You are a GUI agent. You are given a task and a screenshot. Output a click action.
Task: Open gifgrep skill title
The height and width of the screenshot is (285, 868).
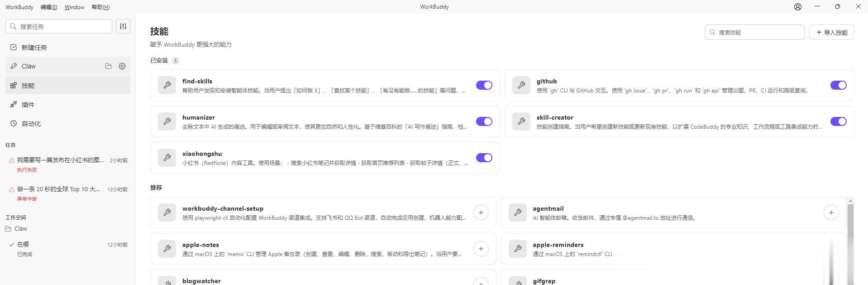(x=544, y=281)
